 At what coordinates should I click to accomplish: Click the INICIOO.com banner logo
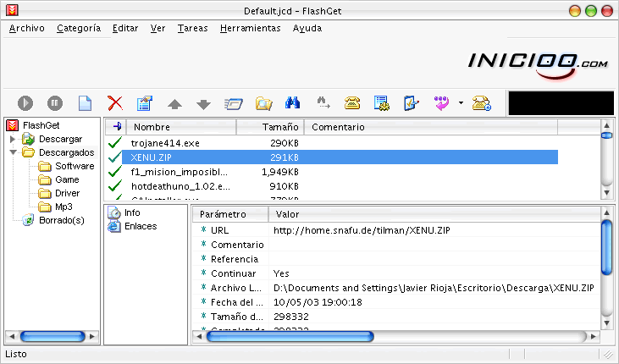click(x=538, y=65)
